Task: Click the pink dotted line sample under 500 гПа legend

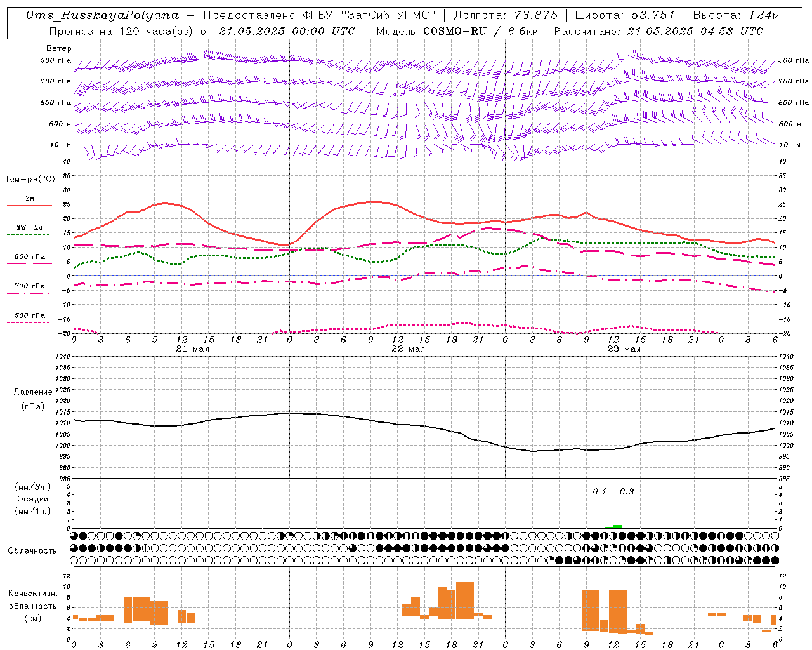Action: (x=29, y=322)
